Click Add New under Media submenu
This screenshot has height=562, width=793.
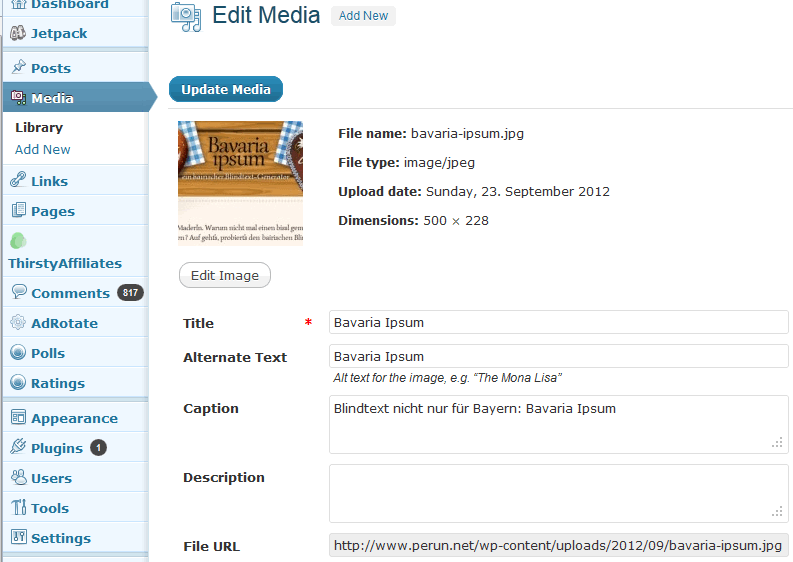coord(42,150)
